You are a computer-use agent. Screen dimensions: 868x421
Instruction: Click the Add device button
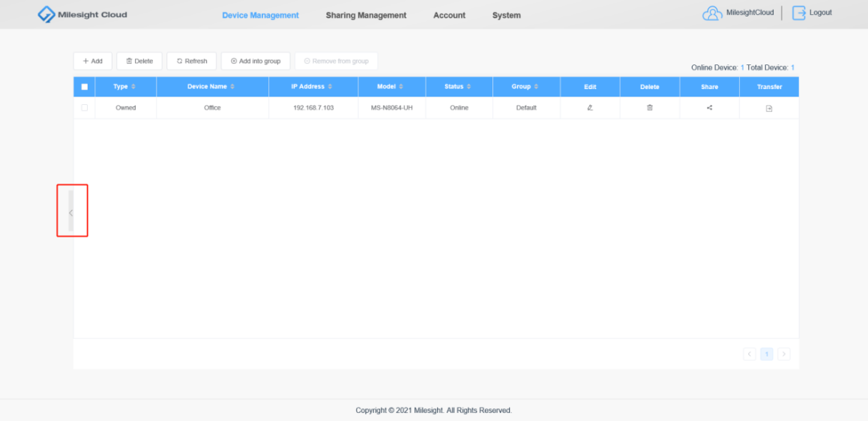92,61
